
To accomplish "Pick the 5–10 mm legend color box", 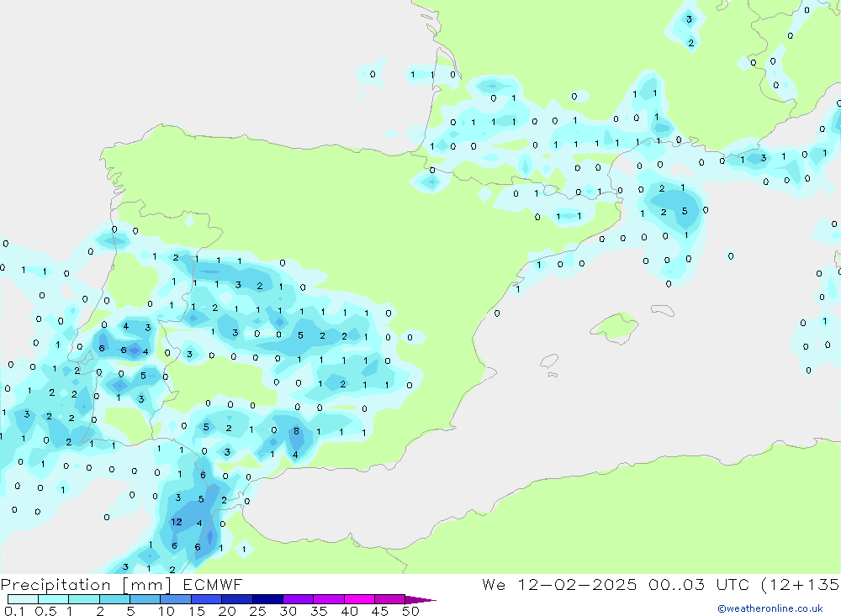I will click(145, 599).
